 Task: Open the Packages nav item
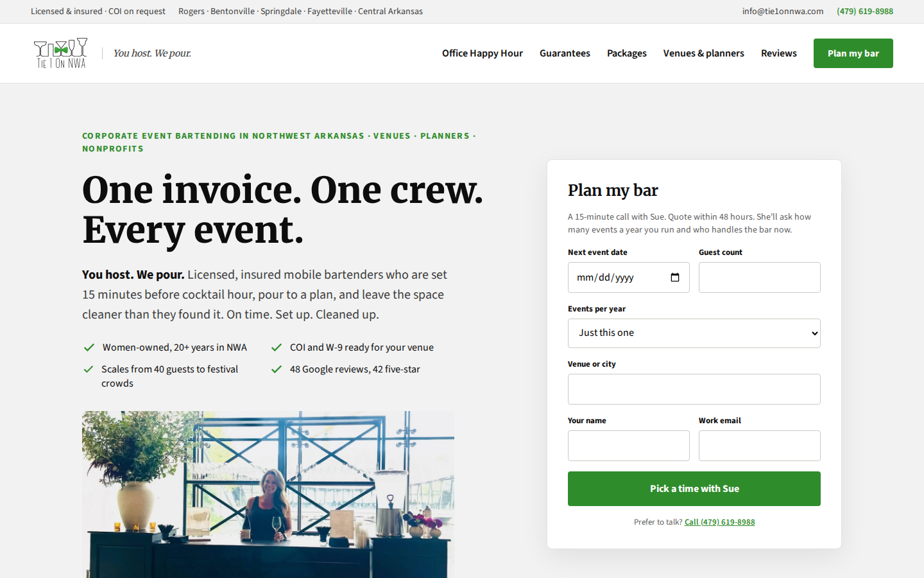pos(627,53)
